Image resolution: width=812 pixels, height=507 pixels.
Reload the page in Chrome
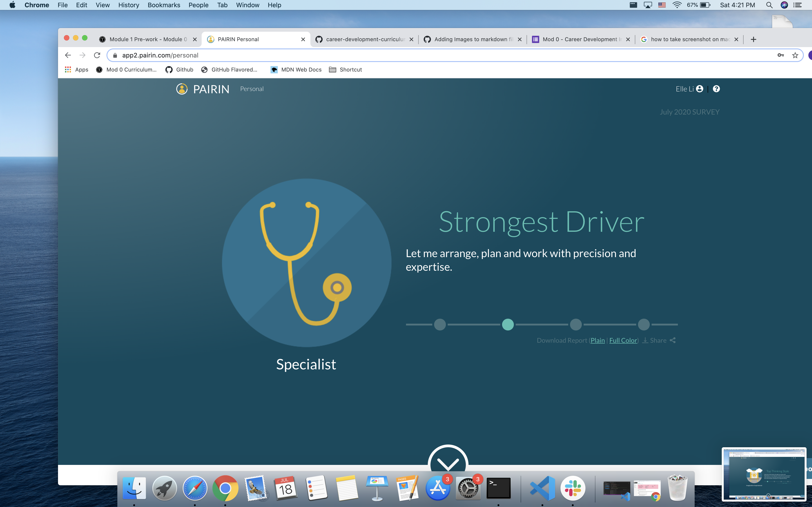pyautogui.click(x=97, y=55)
